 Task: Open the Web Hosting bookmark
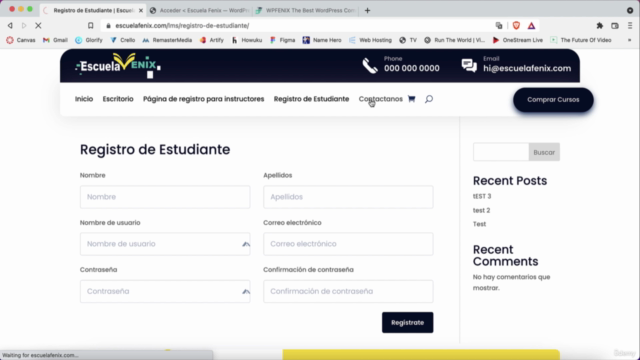tap(371, 40)
